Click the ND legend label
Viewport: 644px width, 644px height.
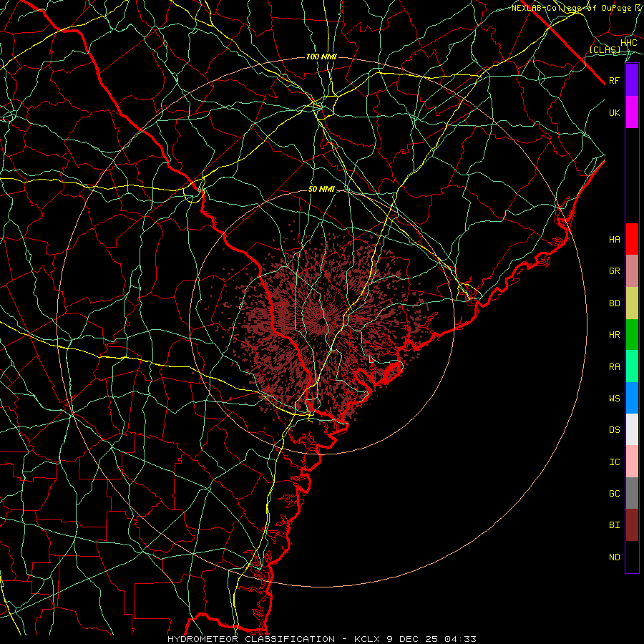(x=615, y=557)
